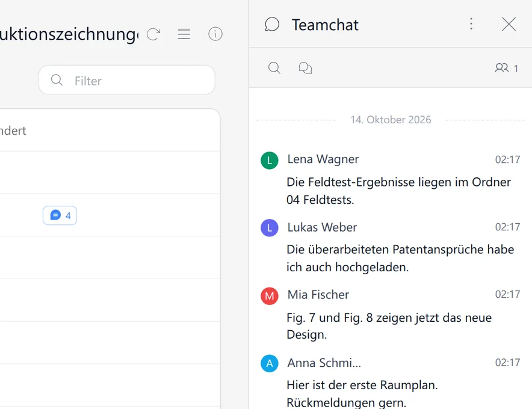This screenshot has height=409, width=532.
Task: Click Lukas Weber's purple avatar
Action: [x=270, y=228]
